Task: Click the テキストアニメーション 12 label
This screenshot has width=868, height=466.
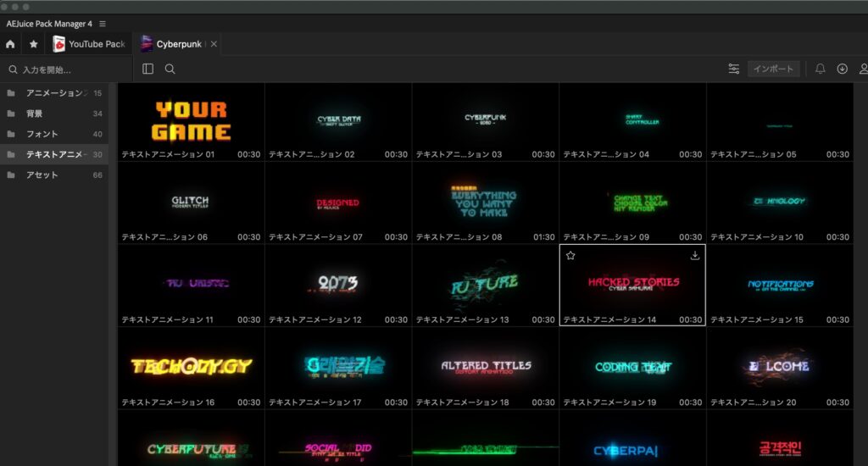Action: (x=315, y=319)
